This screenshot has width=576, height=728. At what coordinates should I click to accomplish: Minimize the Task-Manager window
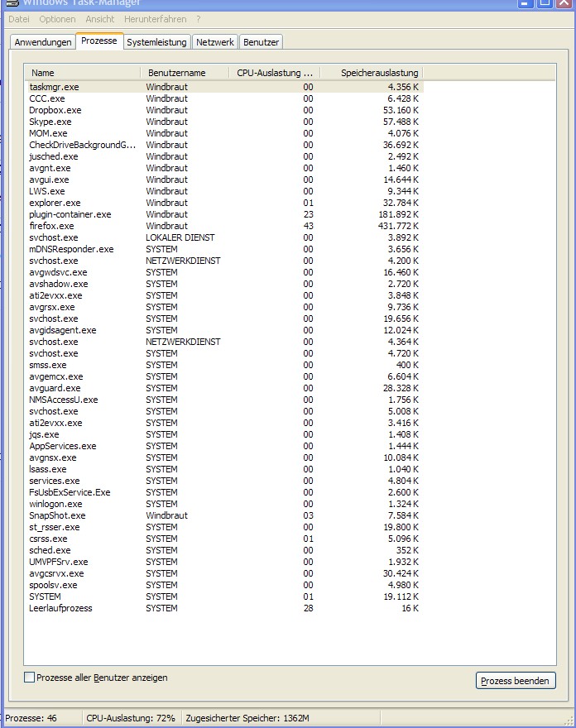click(526, 2)
